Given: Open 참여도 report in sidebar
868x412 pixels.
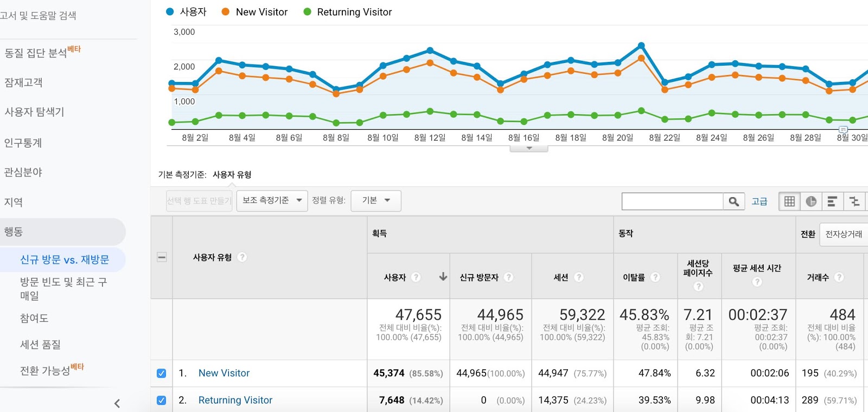Looking at the screenshot, I should click(x=34, y=318).
